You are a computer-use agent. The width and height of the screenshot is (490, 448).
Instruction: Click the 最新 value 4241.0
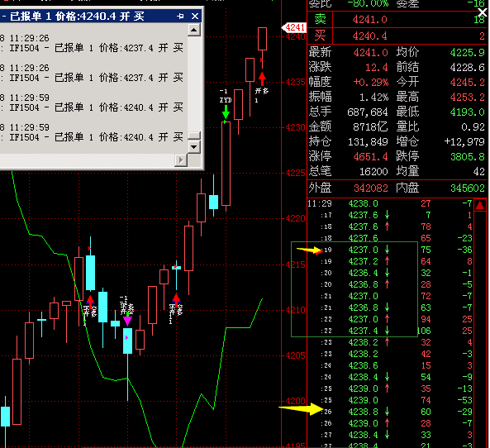[371, 53]
